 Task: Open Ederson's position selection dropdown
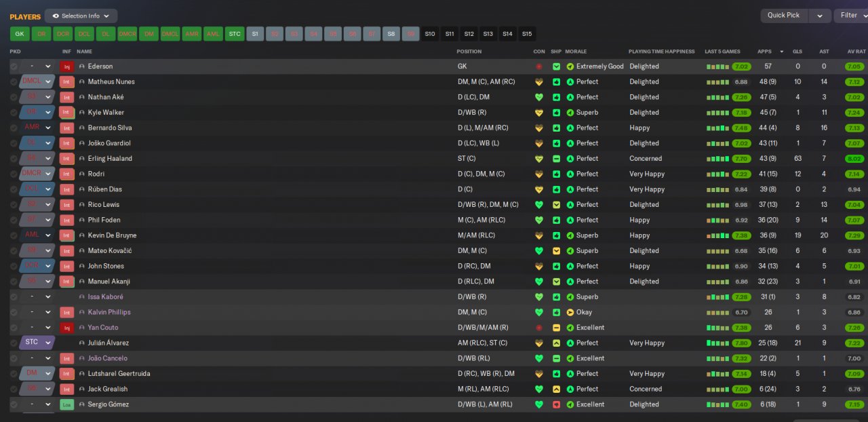click(47, 66)
